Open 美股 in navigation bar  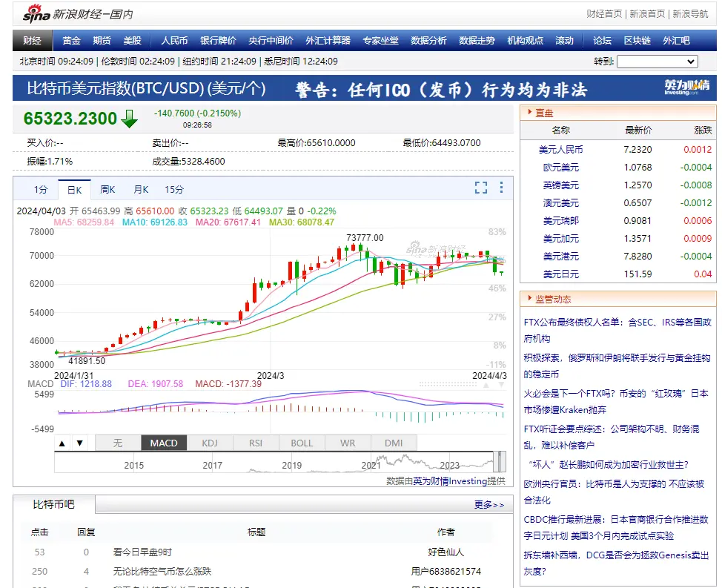pyautogui.click(x=132, y=41)
